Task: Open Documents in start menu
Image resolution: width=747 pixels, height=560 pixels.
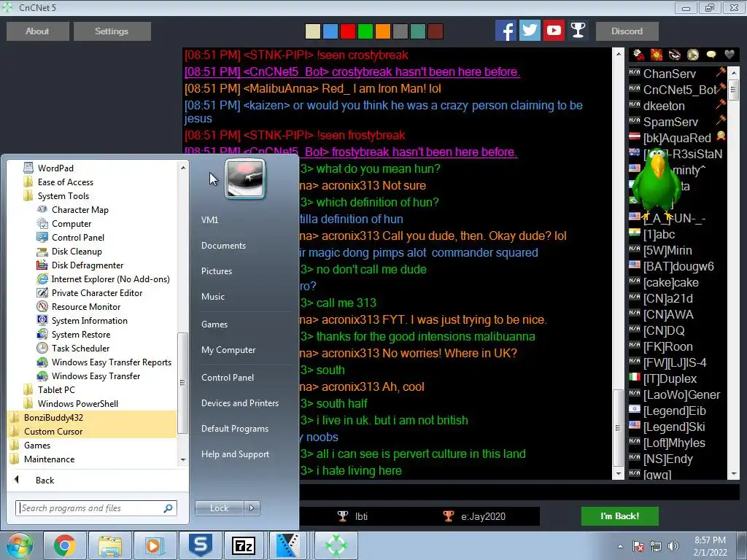Action: coord(223,246)
